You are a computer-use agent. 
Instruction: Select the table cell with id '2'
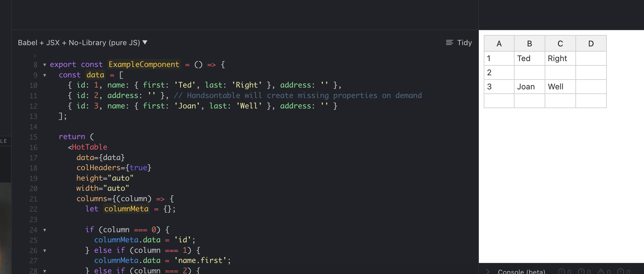[x=499, y=72]
